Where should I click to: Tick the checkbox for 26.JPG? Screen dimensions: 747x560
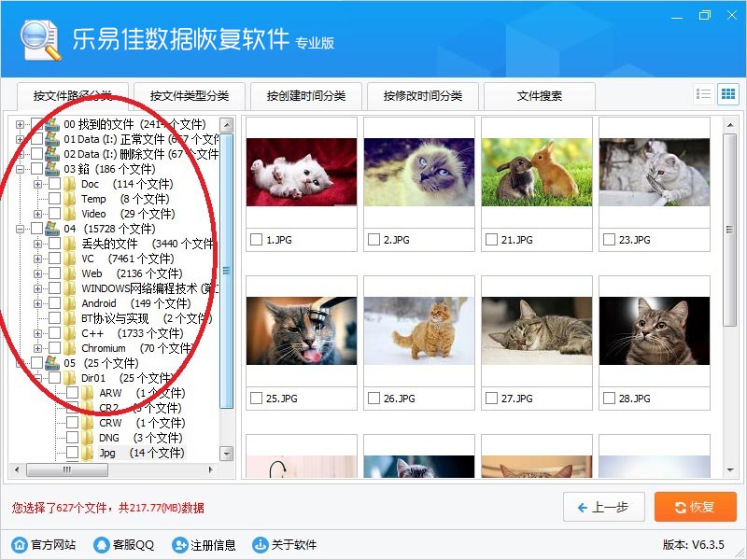point(373,399)
